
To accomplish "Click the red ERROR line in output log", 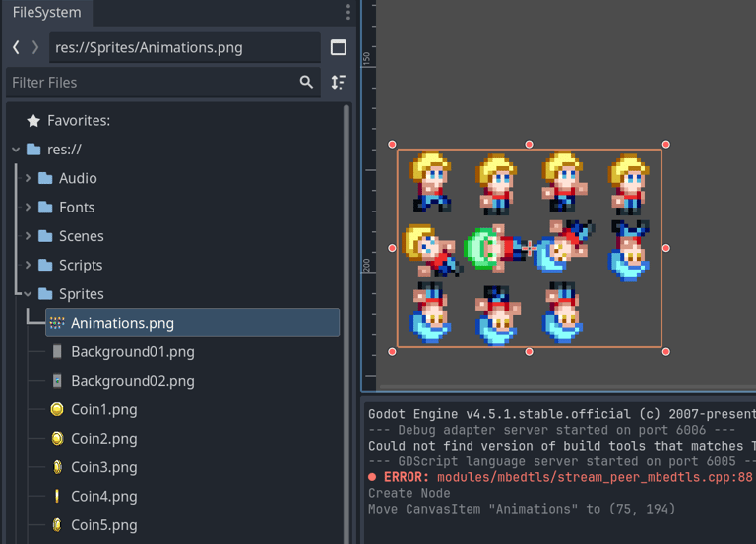I will (559, 477).
